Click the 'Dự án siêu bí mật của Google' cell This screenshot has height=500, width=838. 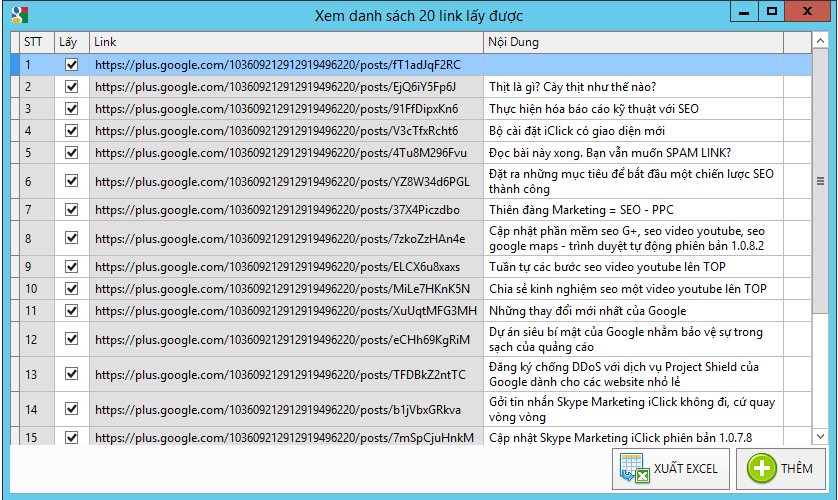point(633,339)
